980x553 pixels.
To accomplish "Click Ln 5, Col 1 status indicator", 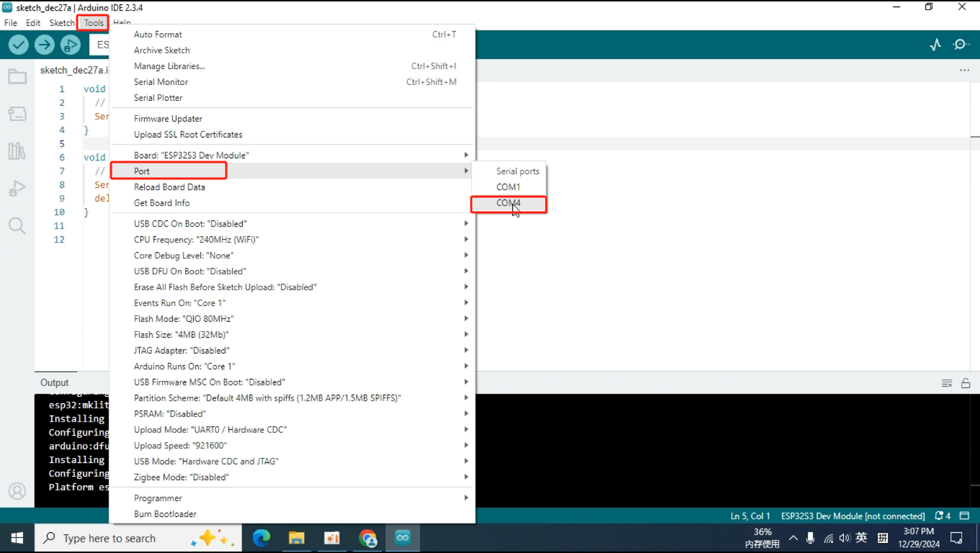I will click(x=750, y=516).
